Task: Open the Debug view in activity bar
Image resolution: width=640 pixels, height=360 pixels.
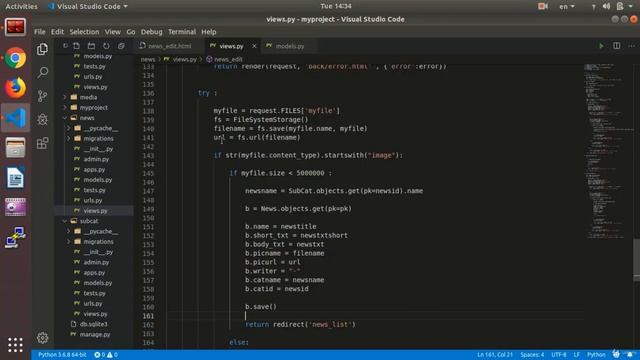Action: coord(42,119)
